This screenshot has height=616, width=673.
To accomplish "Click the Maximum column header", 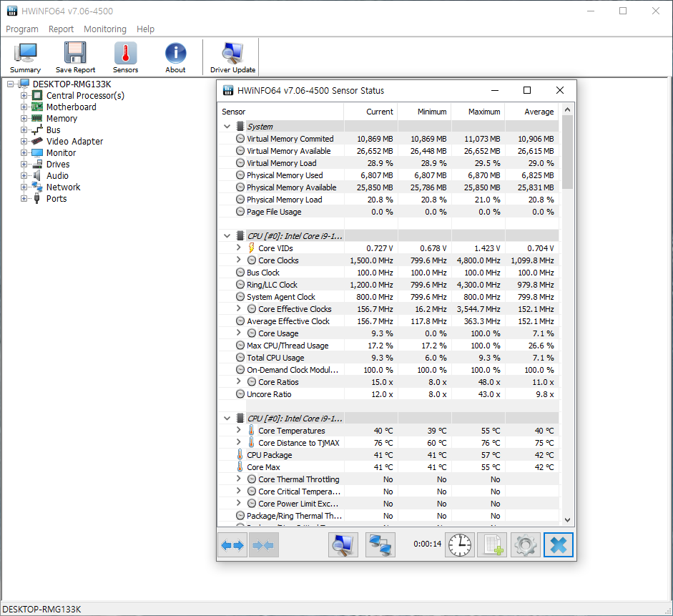I will [x=478, y=112].
